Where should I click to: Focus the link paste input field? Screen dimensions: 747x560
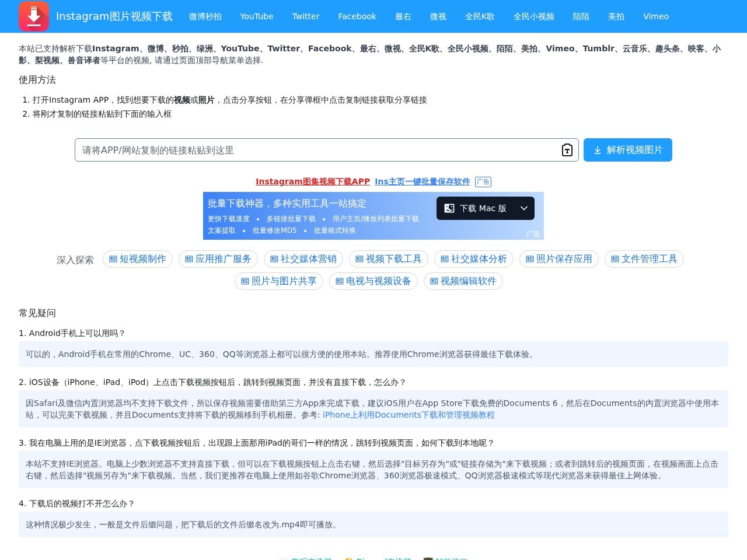327,150
